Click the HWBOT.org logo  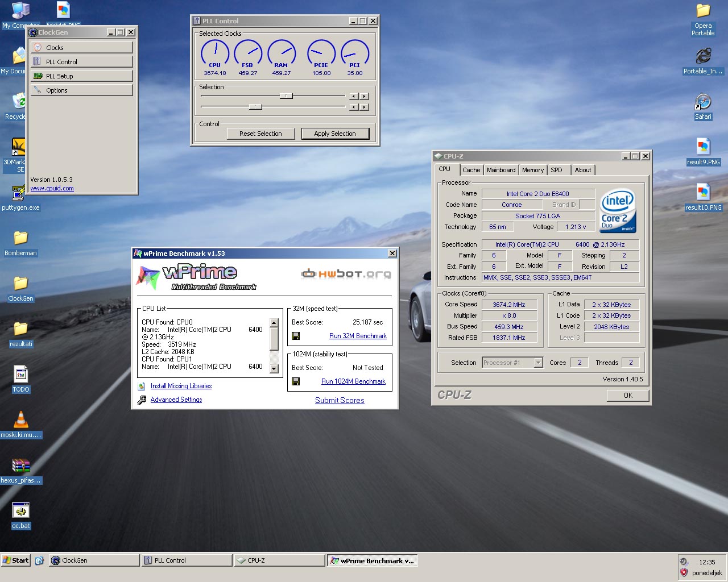[346, 274]
